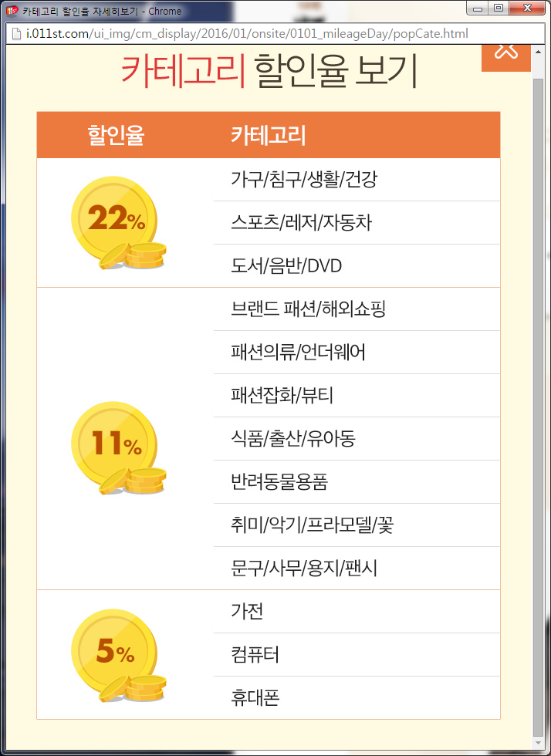Image resolution: width=551 pixels, height=756 pixels.
Task: Click the 취미/악기/프라모델/꽃 category
Action: click(313, 525)
